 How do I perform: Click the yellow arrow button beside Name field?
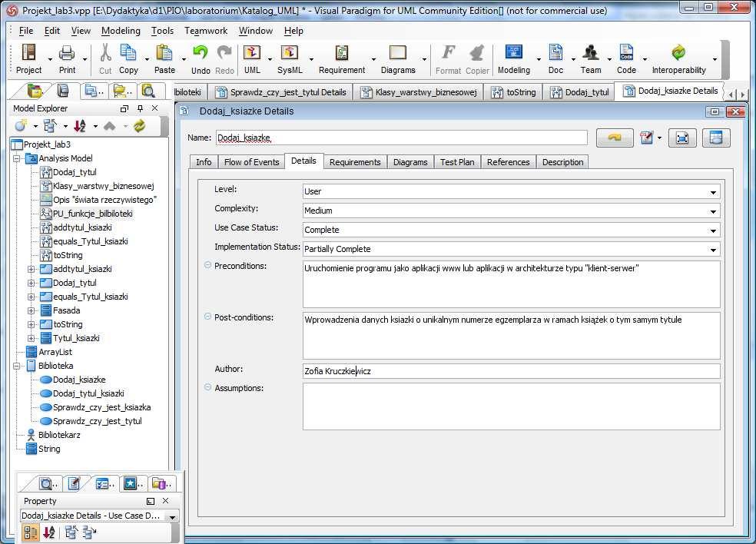[x=615, y=138]
